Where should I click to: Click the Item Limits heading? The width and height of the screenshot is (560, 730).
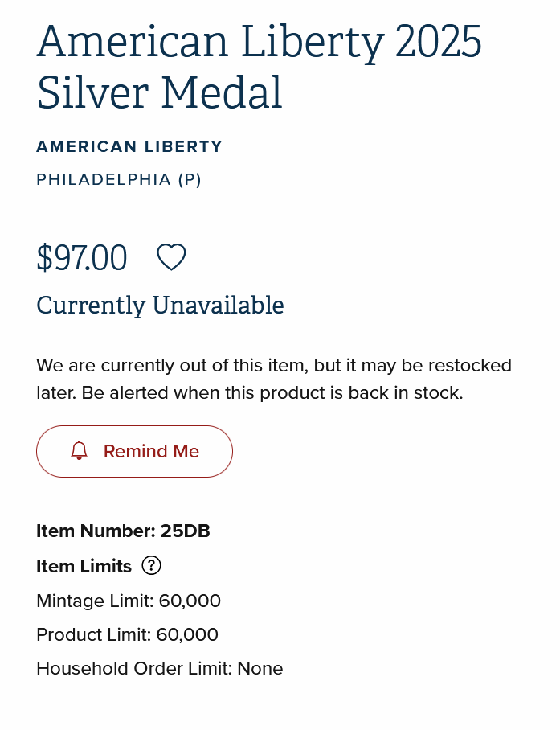(84, 566)
